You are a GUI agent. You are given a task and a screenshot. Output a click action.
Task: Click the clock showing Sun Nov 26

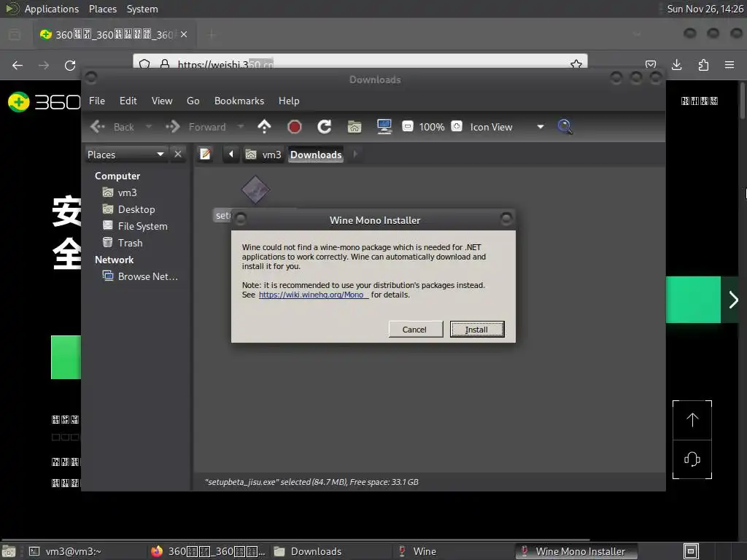705,9
